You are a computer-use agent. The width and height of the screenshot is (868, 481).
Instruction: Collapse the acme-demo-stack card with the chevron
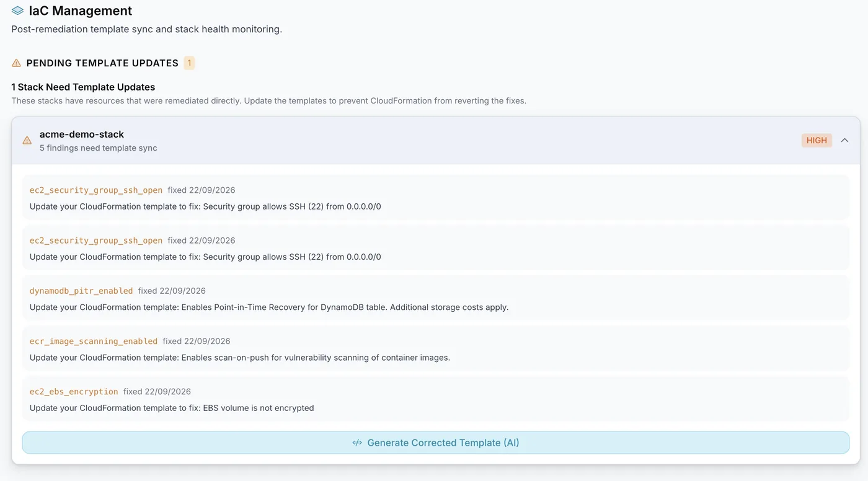pos(844,140)
